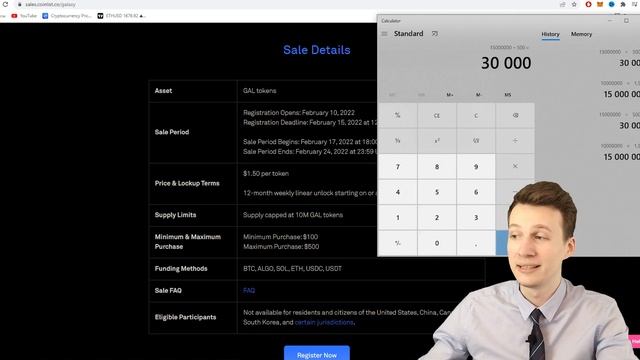Click the M- memory subtract button
The image size is (640, 360).
(479, 95)
